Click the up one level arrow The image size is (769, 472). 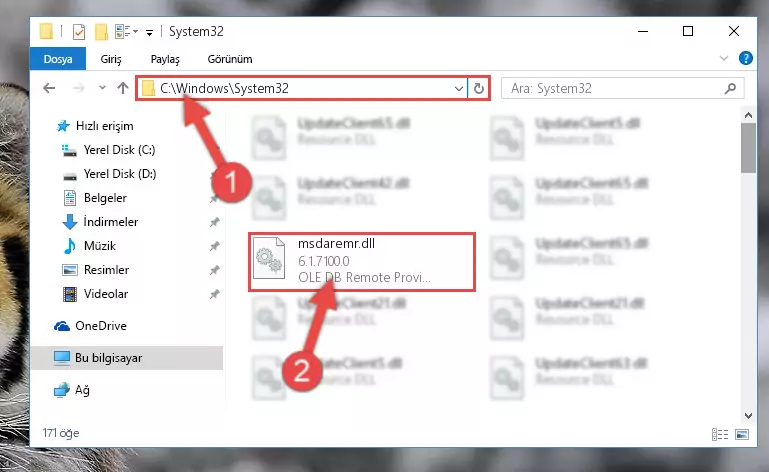123,88
